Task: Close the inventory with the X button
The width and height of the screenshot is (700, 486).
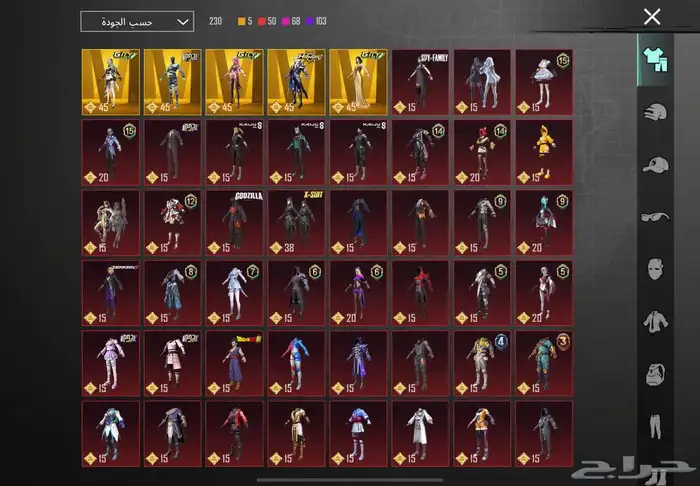Action: click(x=652, y=17)
